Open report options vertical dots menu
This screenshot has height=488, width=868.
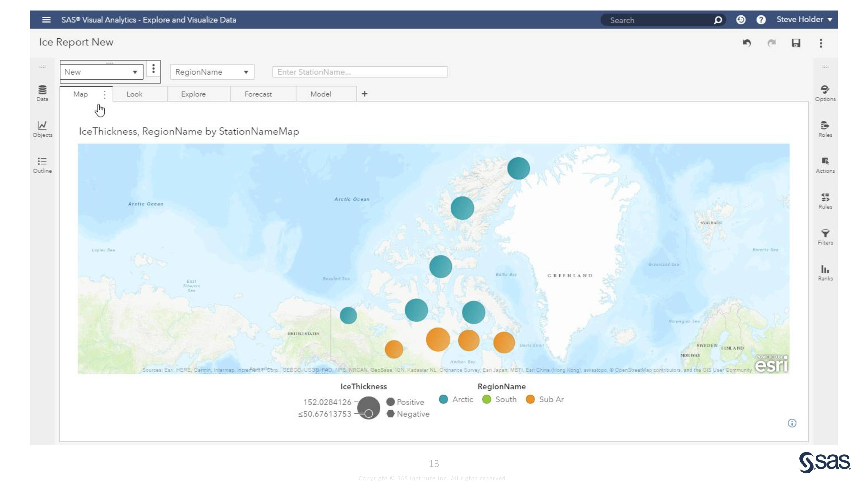pos(821,43)
